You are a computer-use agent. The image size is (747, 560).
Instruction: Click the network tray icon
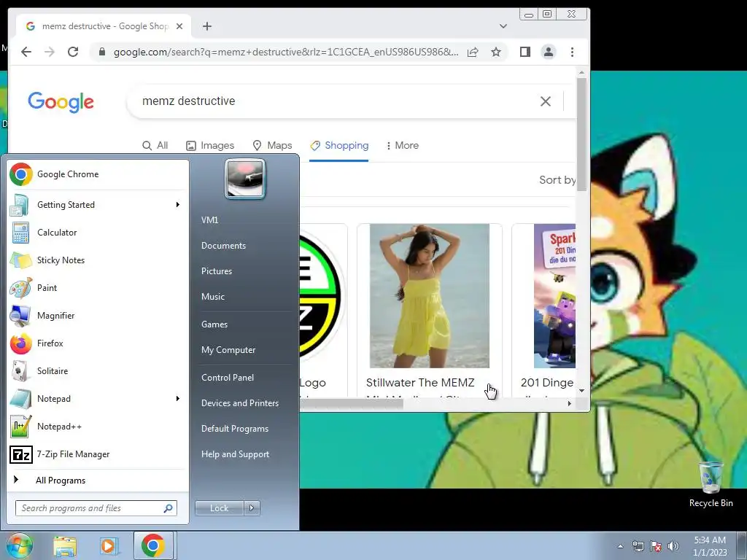coord(638,546)
